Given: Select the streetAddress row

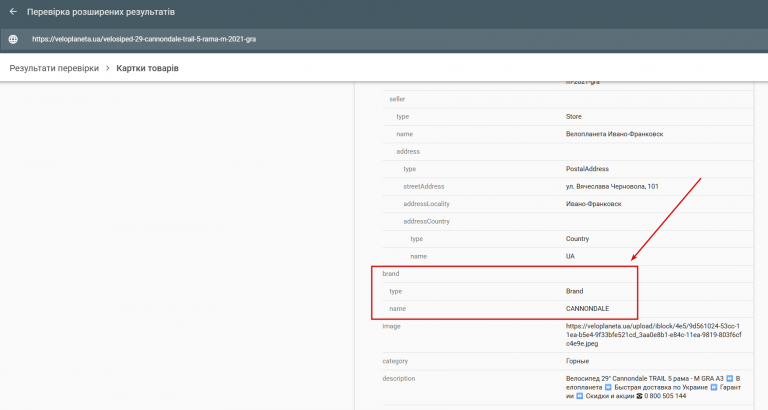Looking at the screenshot, I should point(568,186).
